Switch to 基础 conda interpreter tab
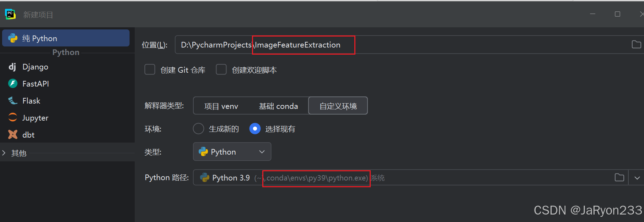 pos(278,106)
